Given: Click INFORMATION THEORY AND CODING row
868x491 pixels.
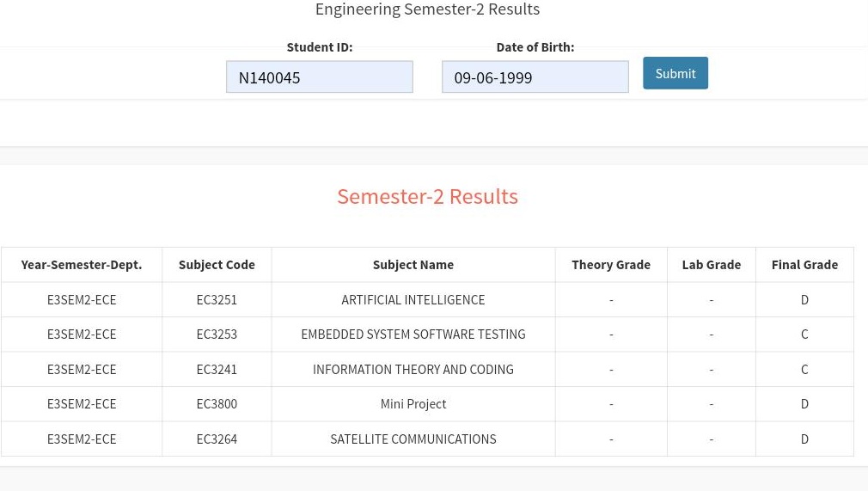Looking at the screenshot, I should coord(427,370).
